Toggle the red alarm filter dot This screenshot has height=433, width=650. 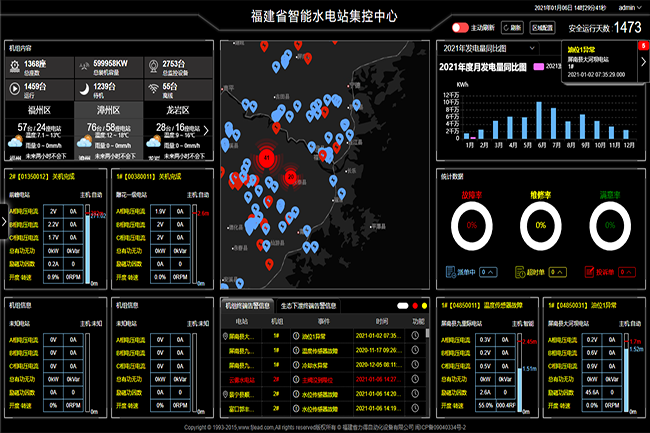pyautogui.click(x=413, y=305)
